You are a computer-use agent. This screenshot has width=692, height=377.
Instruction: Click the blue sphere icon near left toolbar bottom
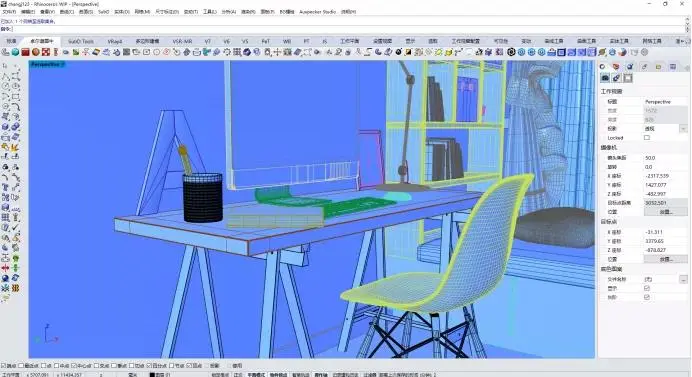(x=5, y=278)
